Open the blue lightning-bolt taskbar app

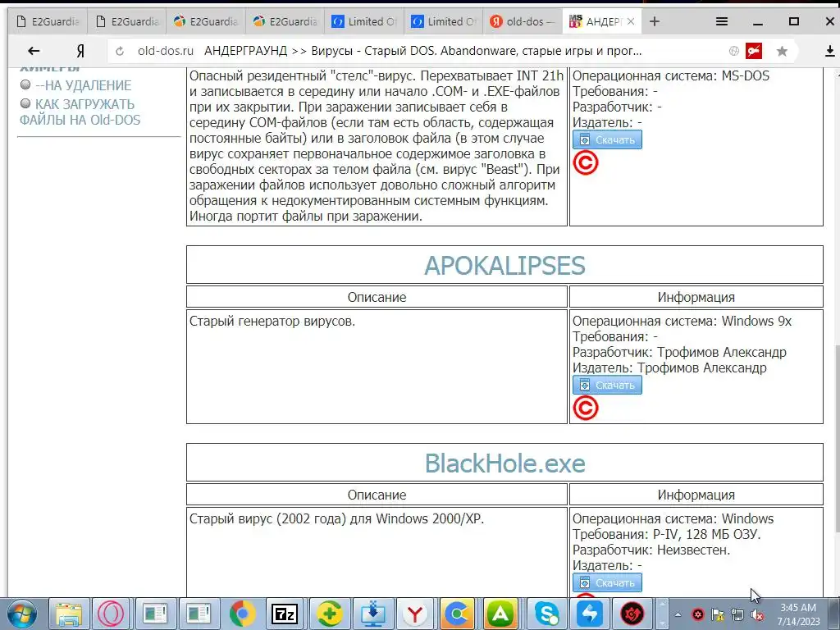click(x=589, y=614)
